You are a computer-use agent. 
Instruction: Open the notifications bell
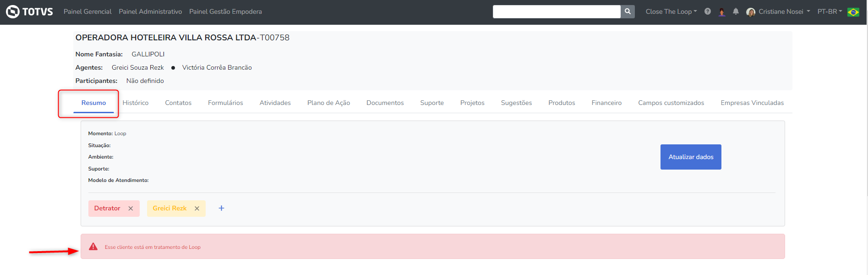pyautogui.click(x=736, y=11)
